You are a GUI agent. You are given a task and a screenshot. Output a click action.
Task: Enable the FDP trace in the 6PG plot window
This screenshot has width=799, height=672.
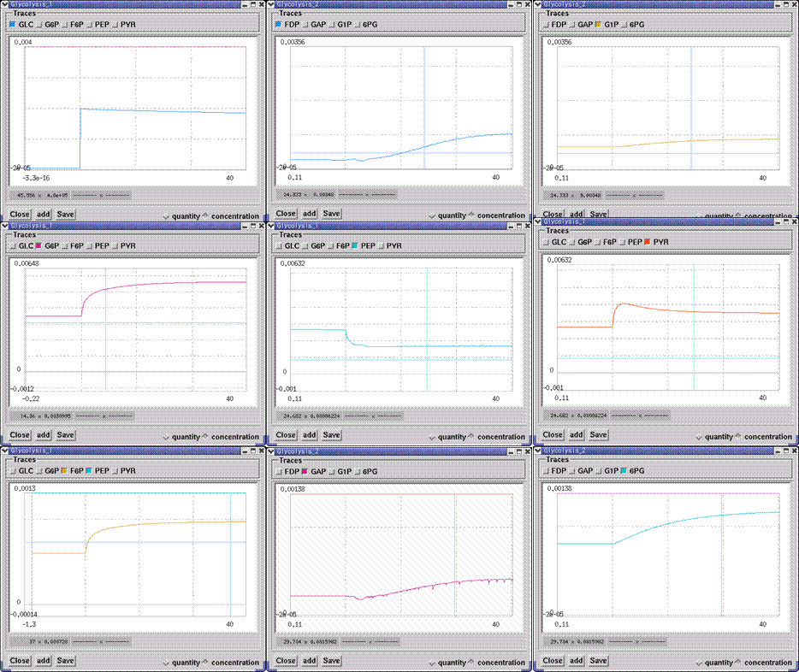[547, 471]
